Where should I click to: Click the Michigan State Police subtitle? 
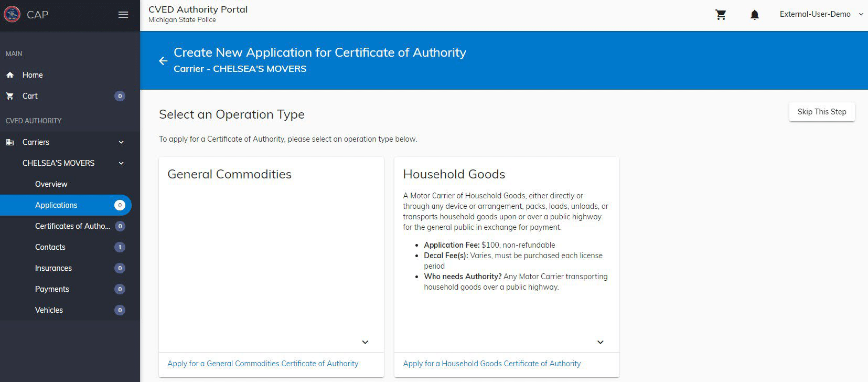coord(182,20)
